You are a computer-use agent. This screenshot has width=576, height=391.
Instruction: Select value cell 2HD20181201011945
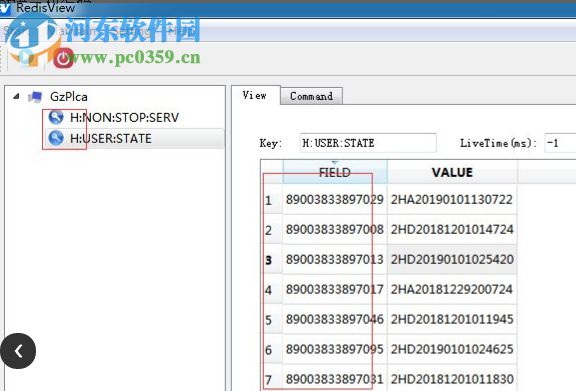tap(452, 319)
